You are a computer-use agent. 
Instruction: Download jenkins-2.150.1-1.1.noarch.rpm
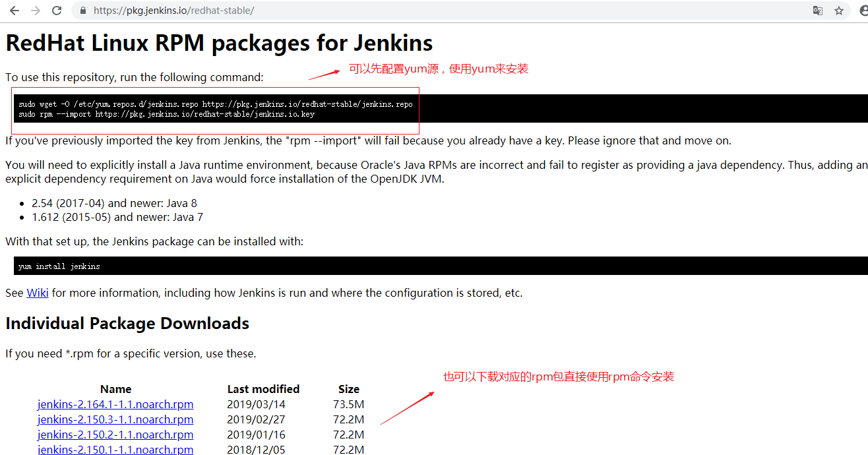115,450
